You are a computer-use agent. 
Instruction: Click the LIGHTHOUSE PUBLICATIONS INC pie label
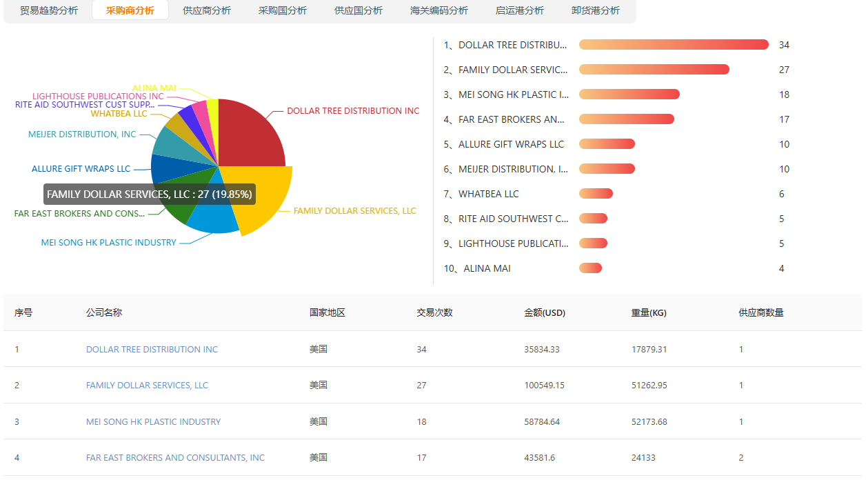coord(98,97)
